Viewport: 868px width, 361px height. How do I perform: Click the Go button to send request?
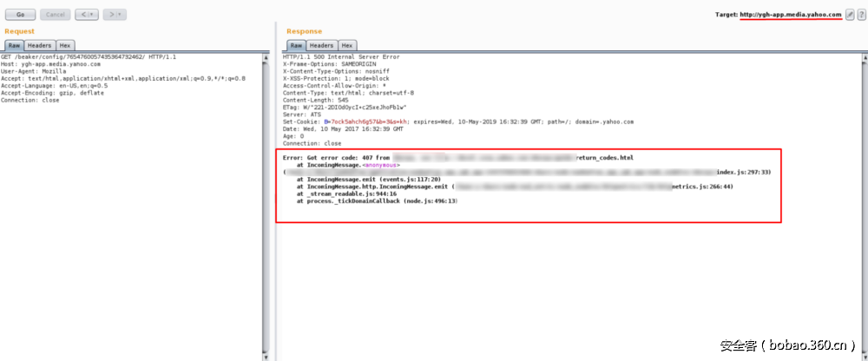(x=21, y=15)
